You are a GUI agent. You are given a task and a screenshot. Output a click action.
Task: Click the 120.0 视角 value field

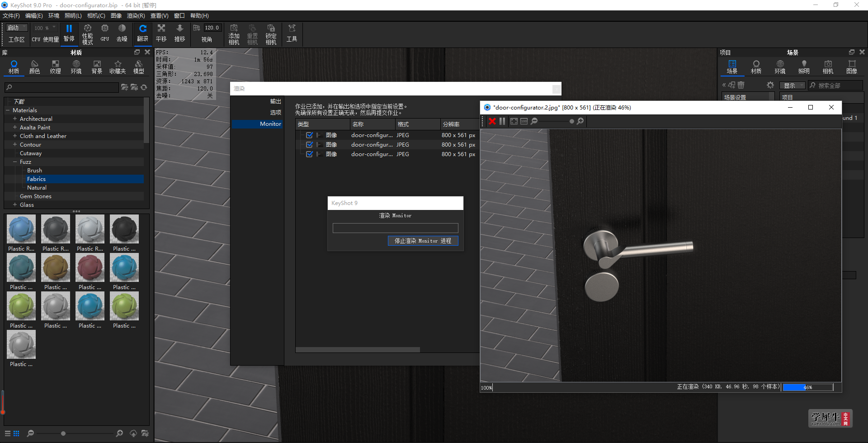pos(212,28)
